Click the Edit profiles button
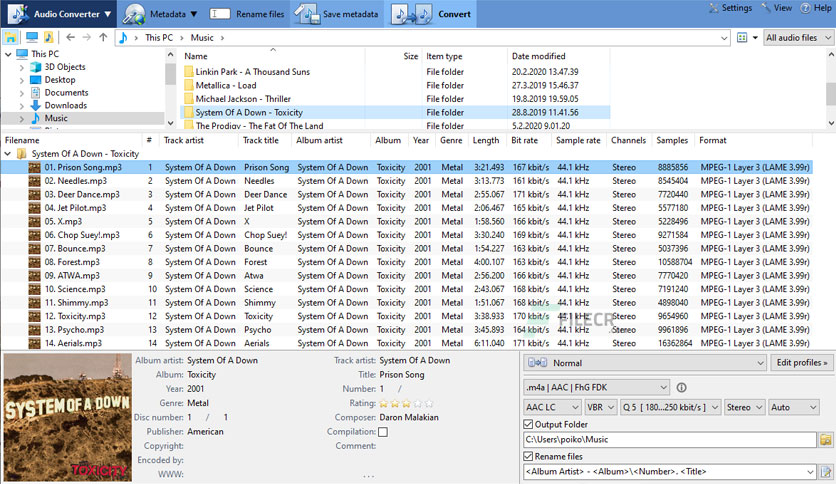 802,363
